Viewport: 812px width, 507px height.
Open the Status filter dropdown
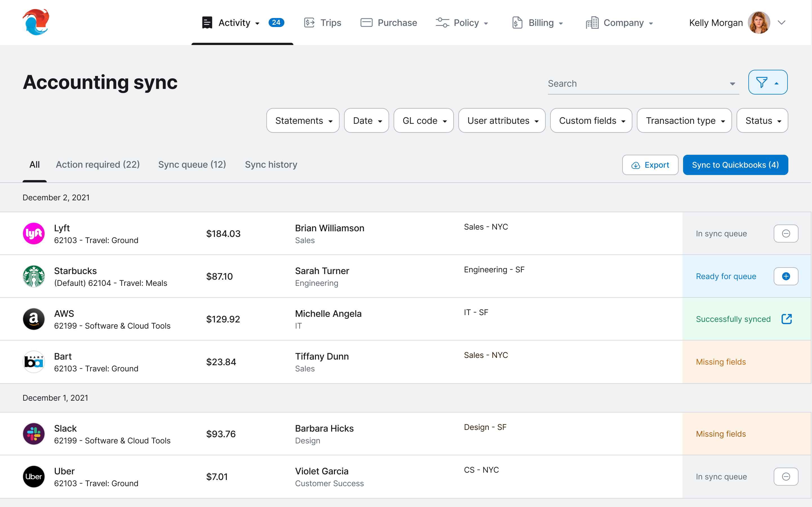coord(762,121)
